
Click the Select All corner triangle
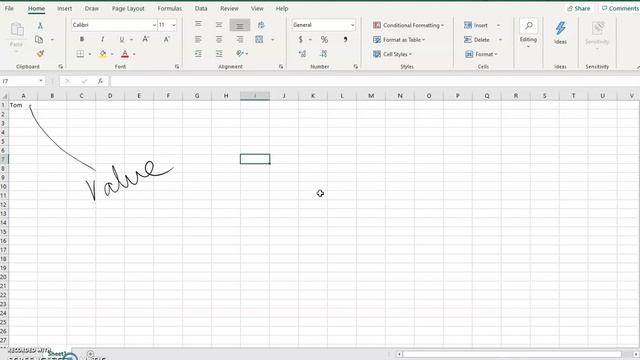4,96
